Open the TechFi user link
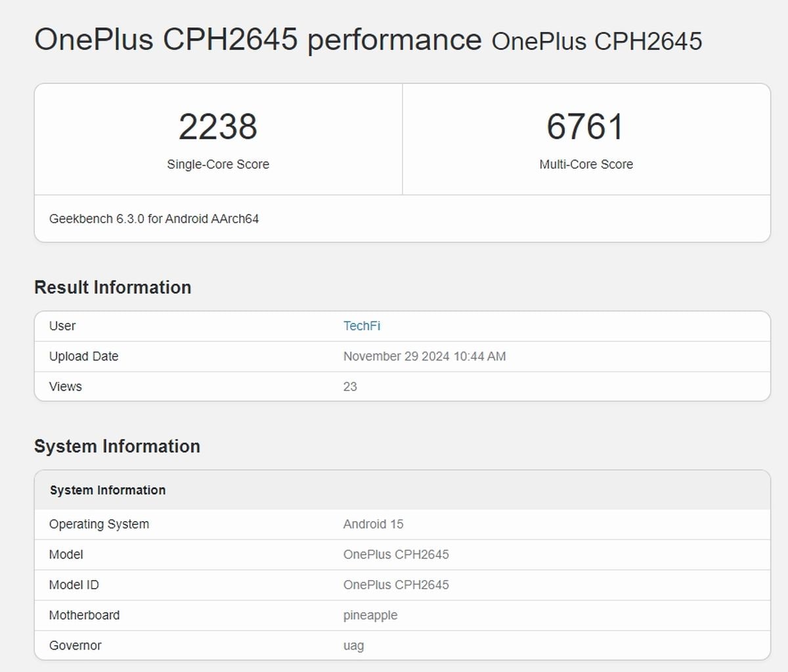 click(x=362, y=326)
